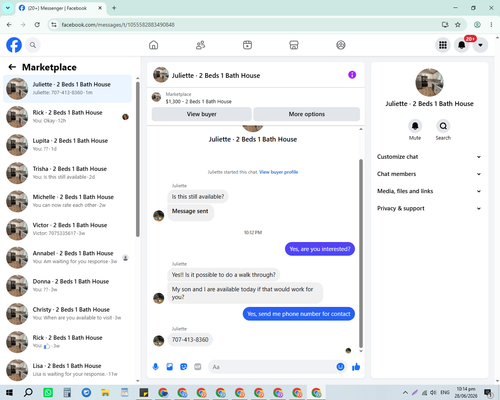Click 'Is this still available?' message bubble
500x400 pixels.
click(x=198, y=197)
